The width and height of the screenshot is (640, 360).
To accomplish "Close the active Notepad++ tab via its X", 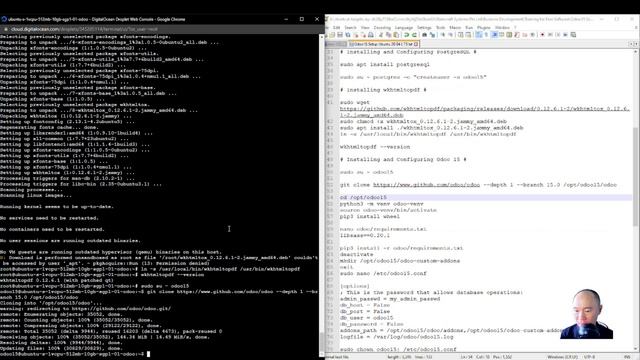I will coord(417,44).
